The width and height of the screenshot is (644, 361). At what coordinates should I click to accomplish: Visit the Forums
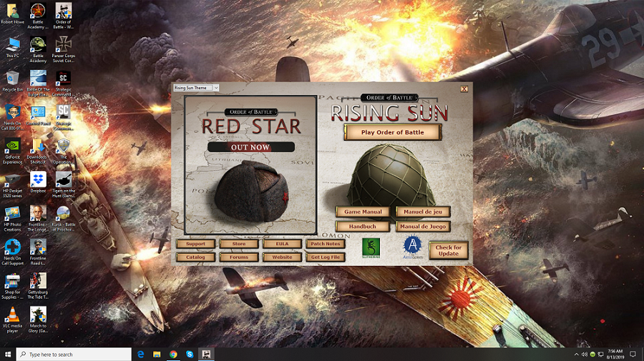pyautogui.click(x=239, y=257)
